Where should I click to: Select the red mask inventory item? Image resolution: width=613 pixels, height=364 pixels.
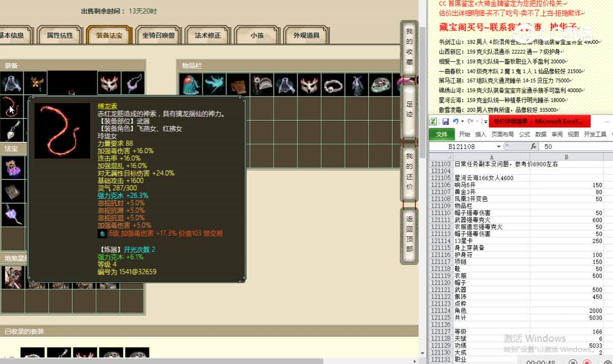pyautogui.click(x=309, y=84)
